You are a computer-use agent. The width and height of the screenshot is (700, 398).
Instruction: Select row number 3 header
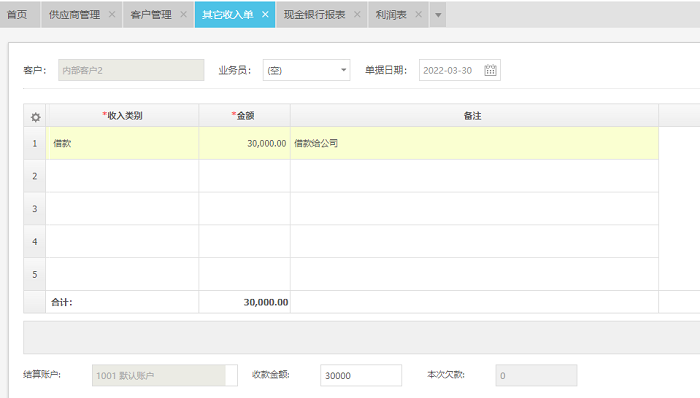pyautogui.click(x=34, y=208)
